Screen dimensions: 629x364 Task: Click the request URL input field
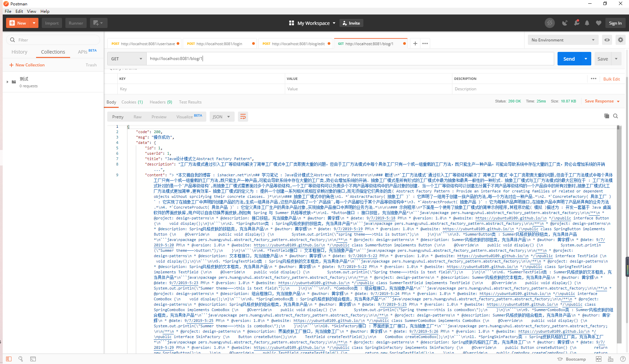[350, 59]
